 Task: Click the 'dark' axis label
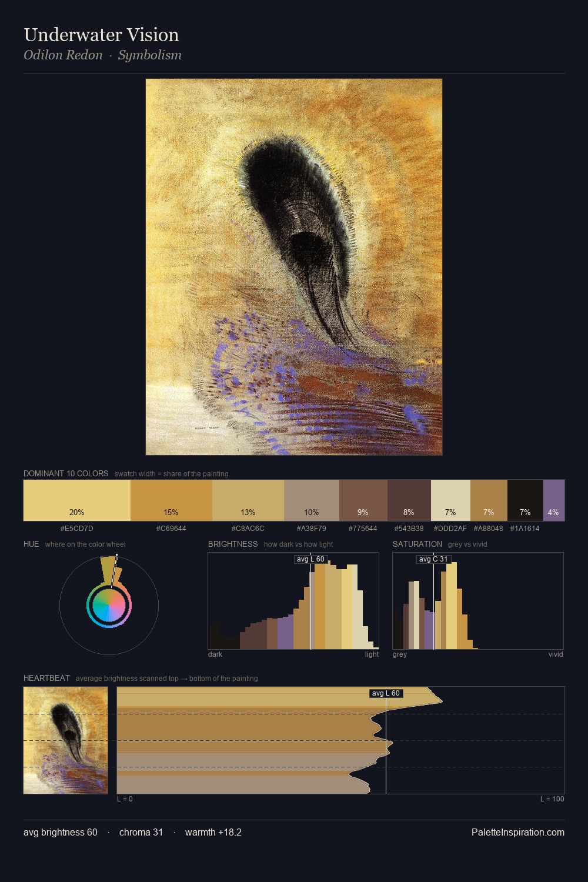click(x=215, y=654)
